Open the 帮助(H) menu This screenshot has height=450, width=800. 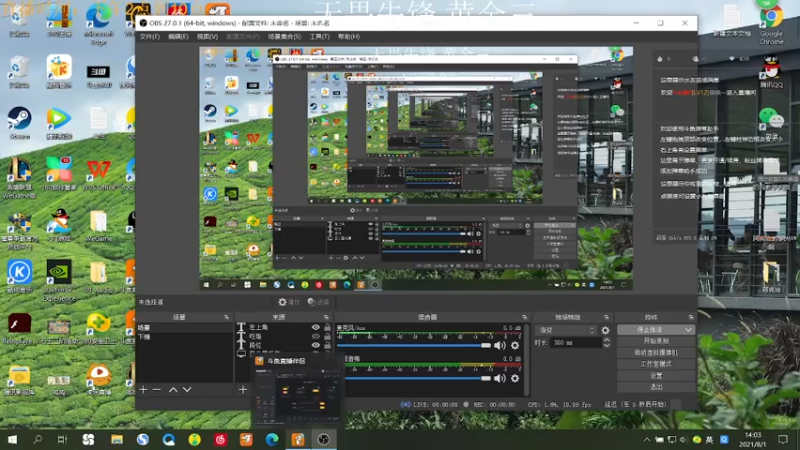348,37
